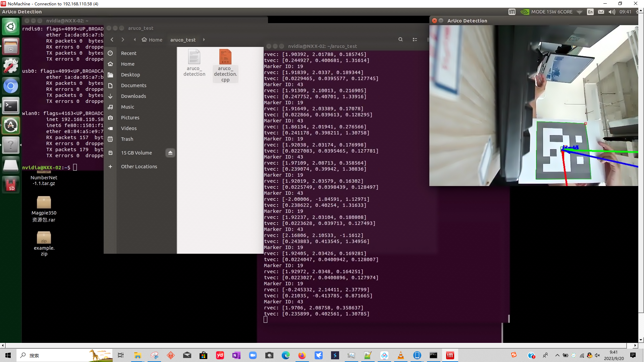
Task: Open Recent in file manager sidebar
Action: click(140, 53)
